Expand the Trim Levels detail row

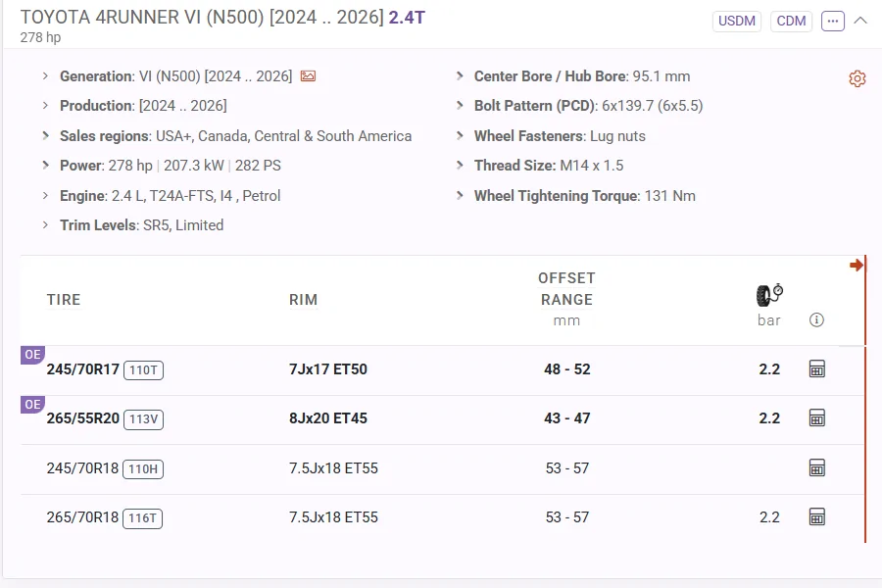[45, 225]
